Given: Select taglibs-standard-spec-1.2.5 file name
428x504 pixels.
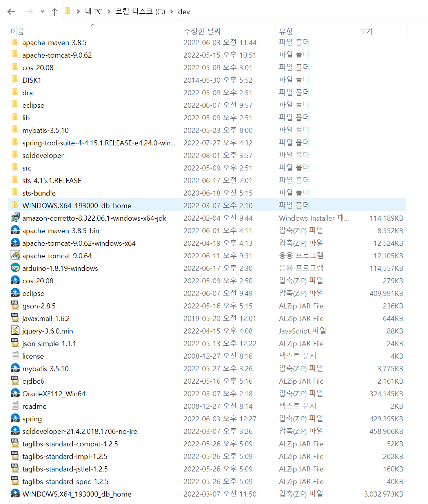Looking at the screenshot, I should pos(66,482).
